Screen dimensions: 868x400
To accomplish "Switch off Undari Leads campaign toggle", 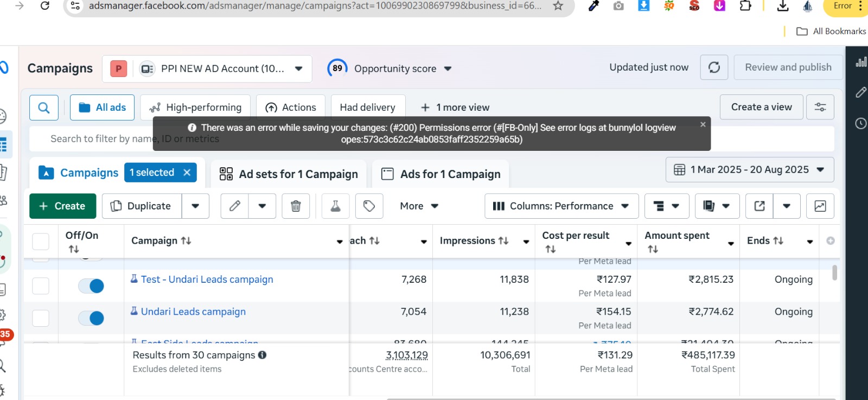I will [x=91, y=318].
